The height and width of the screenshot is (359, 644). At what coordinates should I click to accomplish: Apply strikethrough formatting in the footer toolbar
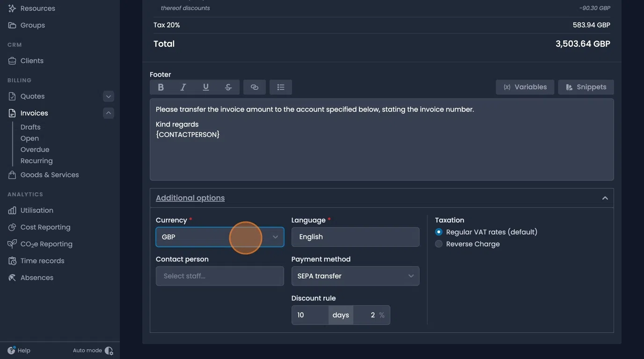tap(228, 87)
